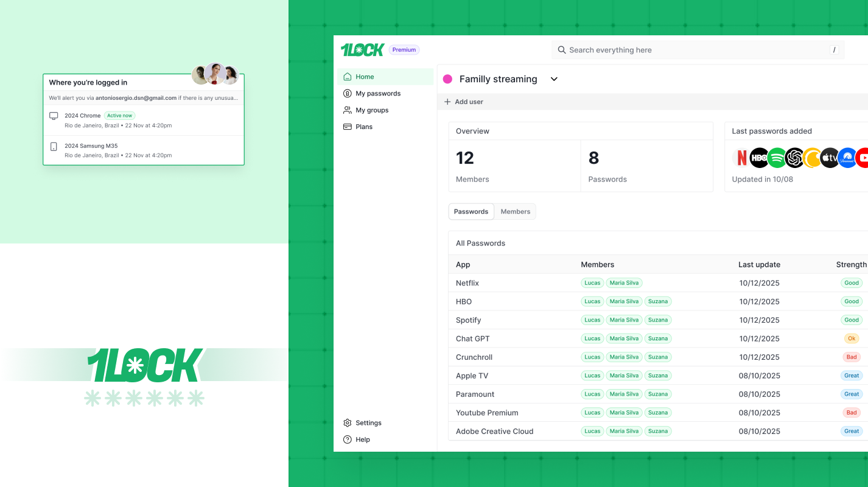Open the Paramount row app name
This screenshot has width=868, height=487.
point(475,394)
